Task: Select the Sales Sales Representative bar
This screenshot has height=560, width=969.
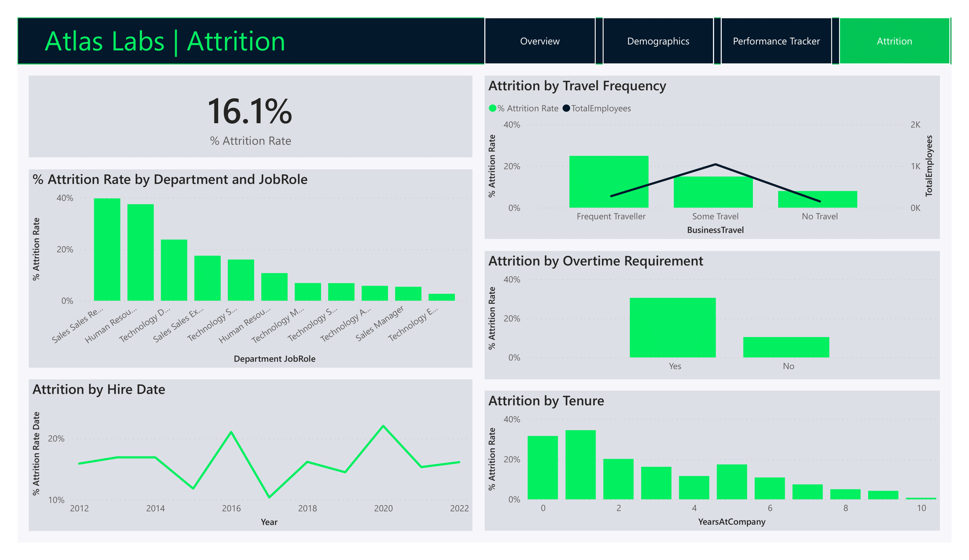Action: click(107, 250)
